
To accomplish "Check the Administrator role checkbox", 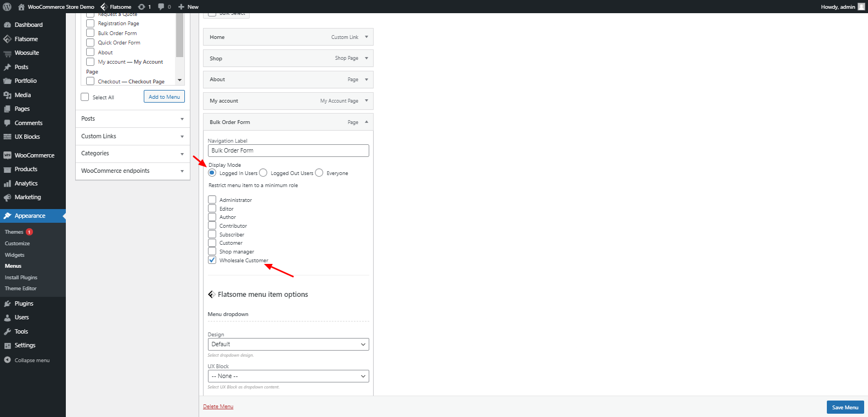I will [212, 200].
